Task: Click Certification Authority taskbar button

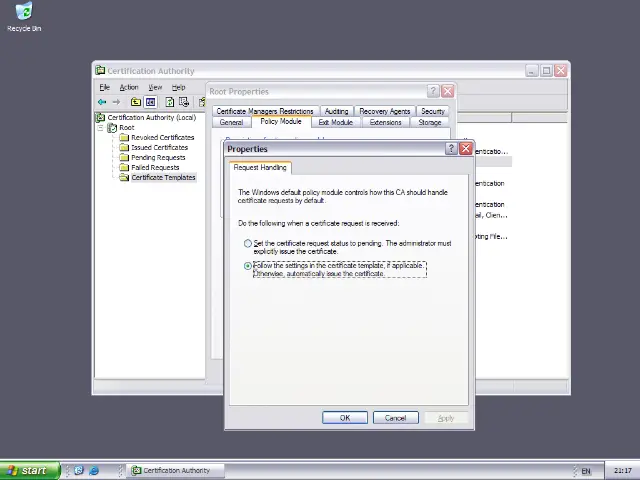Action: click(171, 470)
